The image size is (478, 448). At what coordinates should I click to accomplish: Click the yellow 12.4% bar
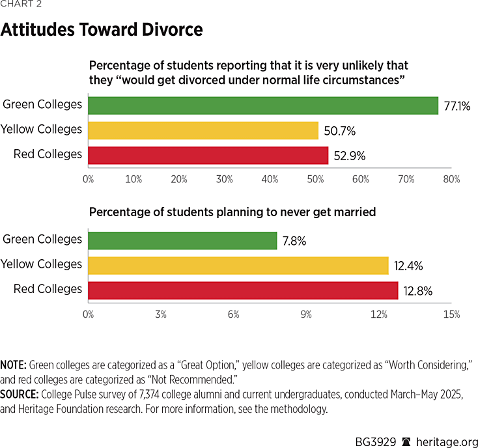(238, 265)
